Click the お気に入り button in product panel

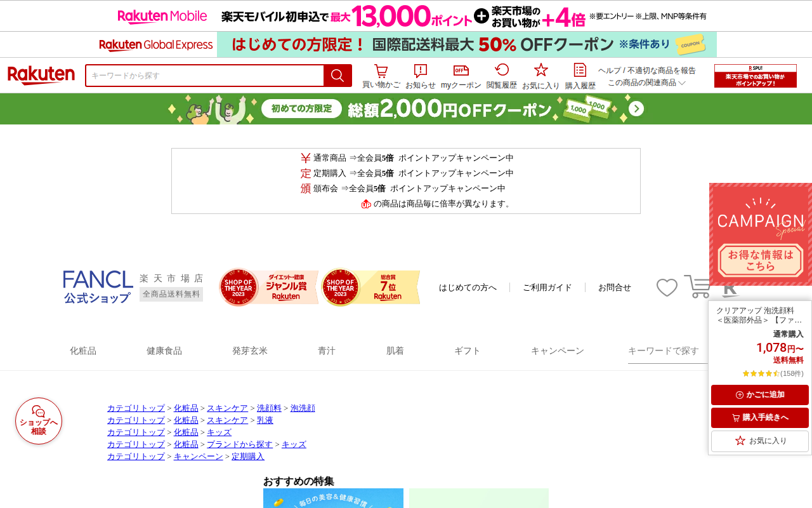click(x=760, y=441)
